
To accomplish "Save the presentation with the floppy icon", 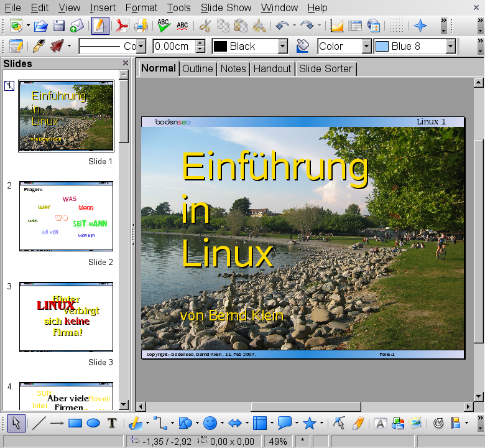I will tap(59, 26).
